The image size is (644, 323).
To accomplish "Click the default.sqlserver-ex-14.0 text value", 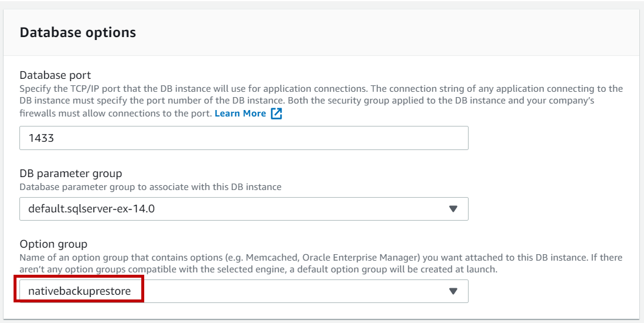I will [91, 209].
